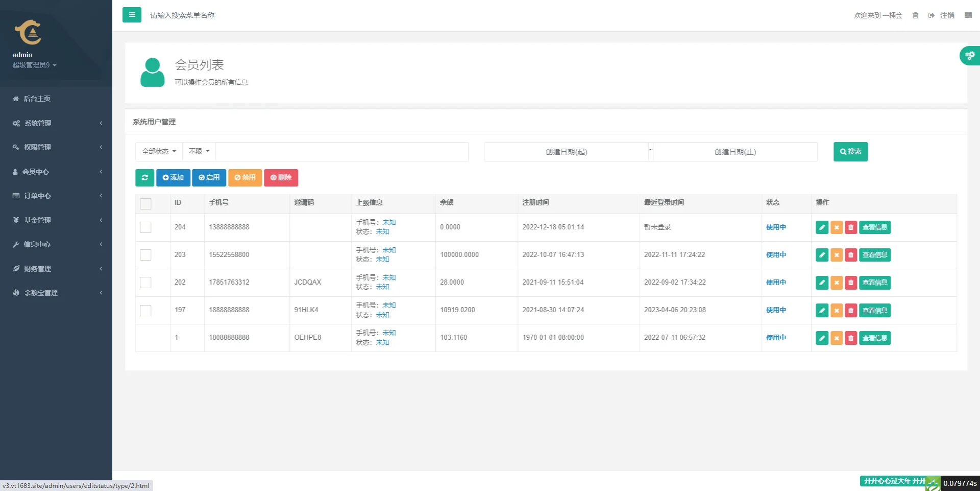Click the hamburger menu toggle icon
Viewport: 980px width, 491px height.
pyautogui.click(x=132, y=15)
